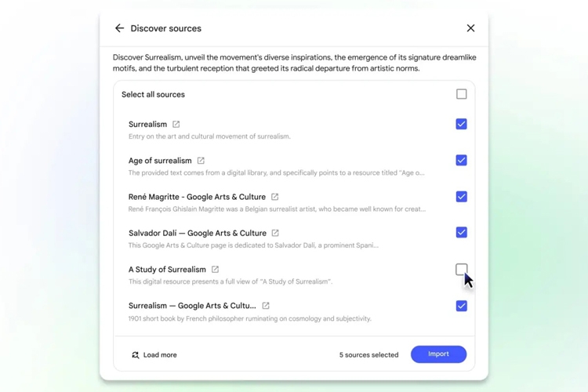Open external link icon for A Study of Surrealism
588x392 pixels.
pyautogui.click(x=216, y=270)
